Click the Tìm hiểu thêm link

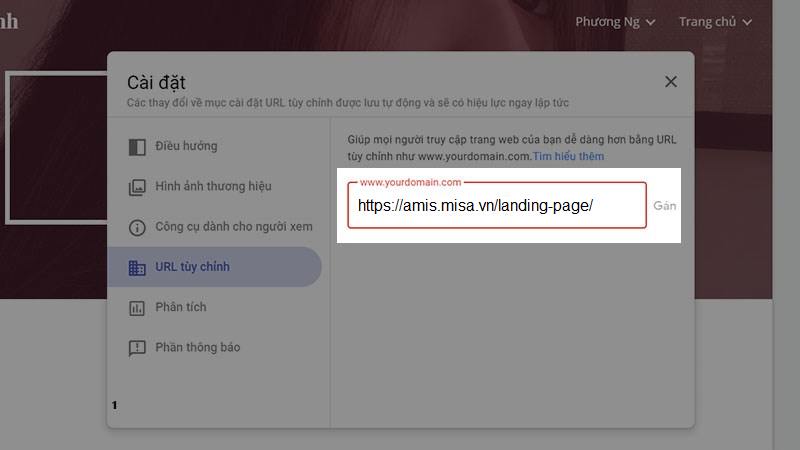(568, 157)
